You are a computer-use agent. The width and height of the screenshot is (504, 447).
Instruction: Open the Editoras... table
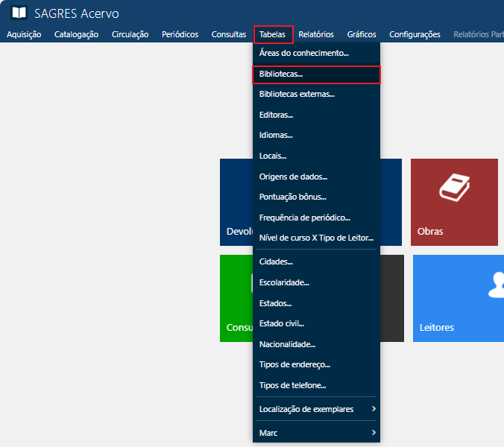[x=276, y=115]
